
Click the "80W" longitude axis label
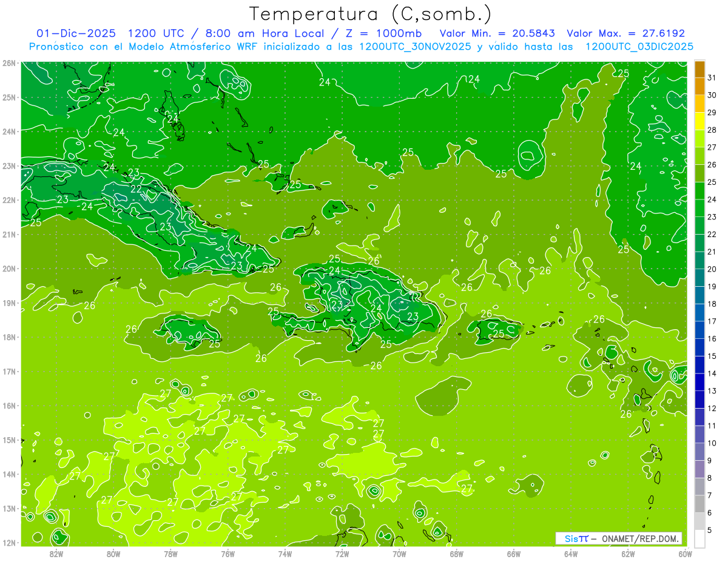[x=113, y=554]
